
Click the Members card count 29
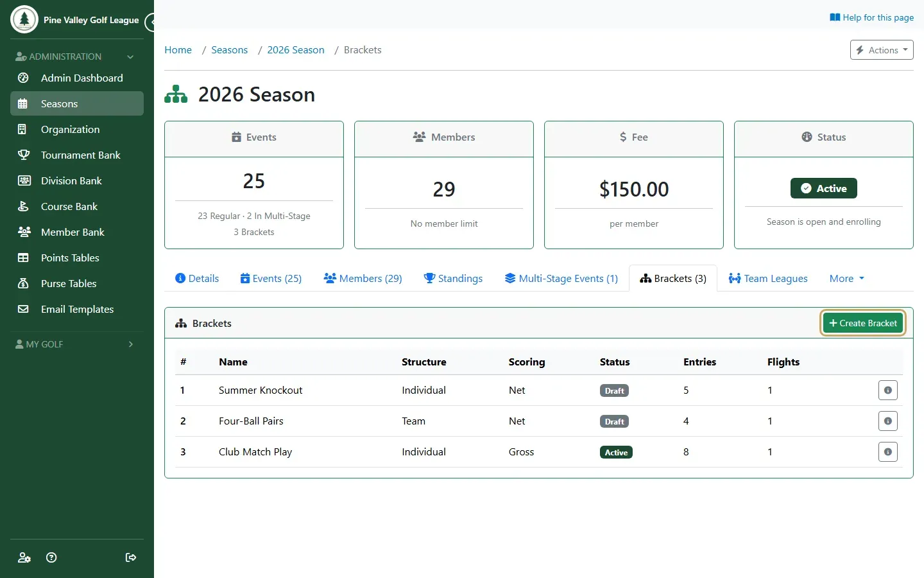[x=444, y=189]
